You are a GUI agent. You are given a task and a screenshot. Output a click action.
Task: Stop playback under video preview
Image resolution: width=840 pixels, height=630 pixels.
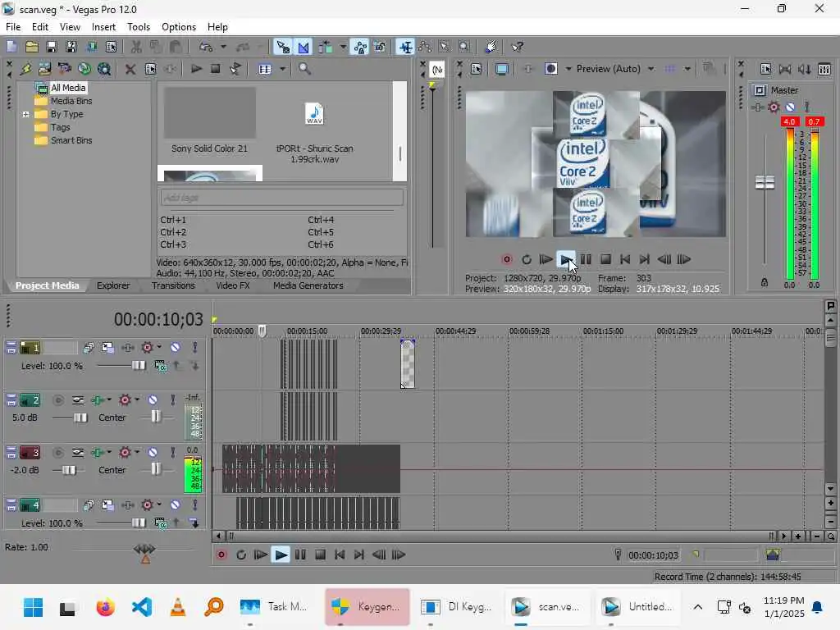(605, 260)
